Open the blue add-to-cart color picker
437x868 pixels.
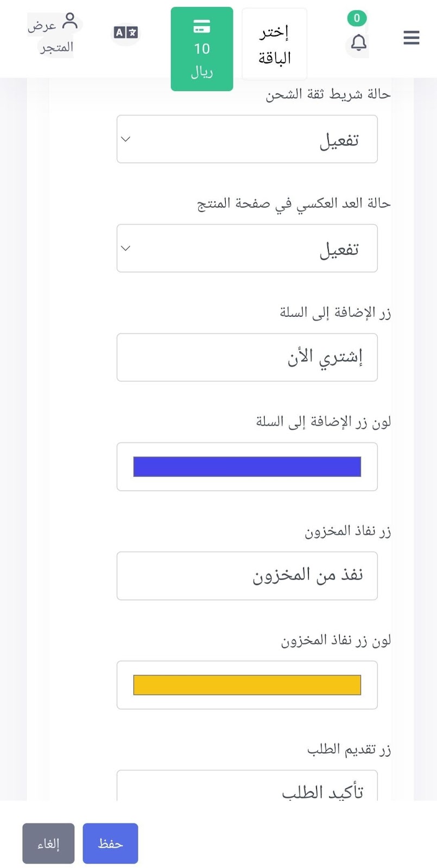(247, 467)
